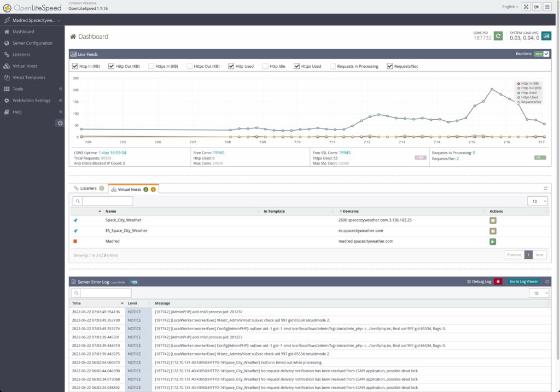Click the rocket status icon for ES_Space_City_Weather
This screenshot has width=560, height=392.
[x=75, y=231]
